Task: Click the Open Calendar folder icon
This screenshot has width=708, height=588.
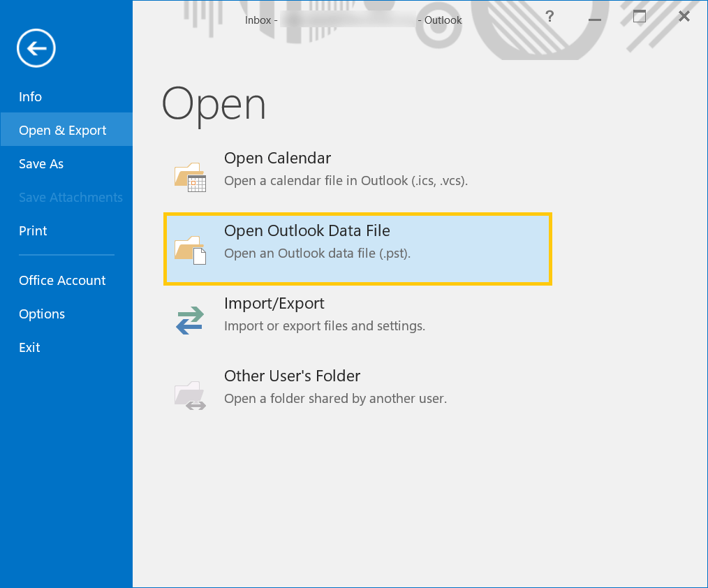Action: [190, 177]
